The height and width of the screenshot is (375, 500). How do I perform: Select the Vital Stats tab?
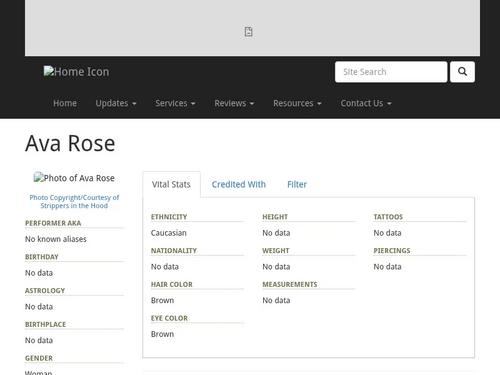pos(171,184)
